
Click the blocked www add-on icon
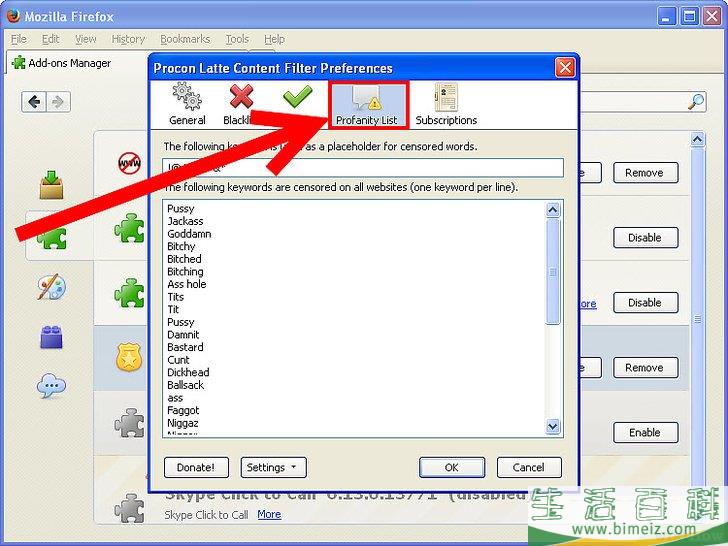pos(130,163)
